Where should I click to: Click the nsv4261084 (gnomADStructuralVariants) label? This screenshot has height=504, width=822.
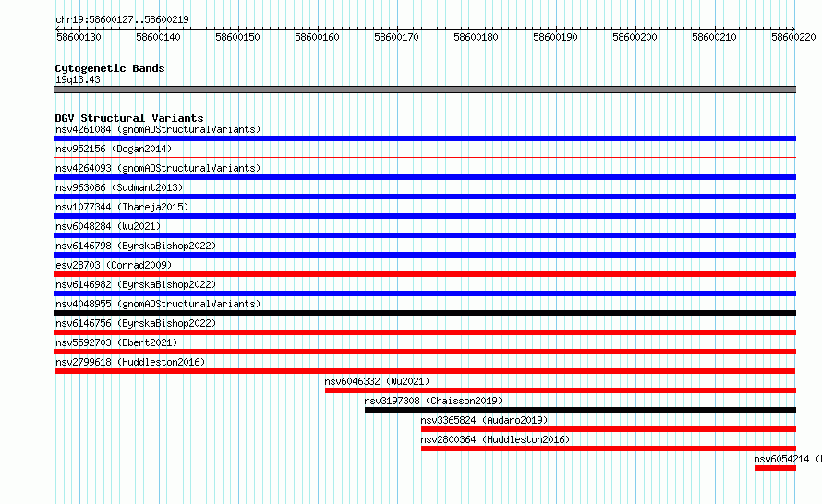158,129
